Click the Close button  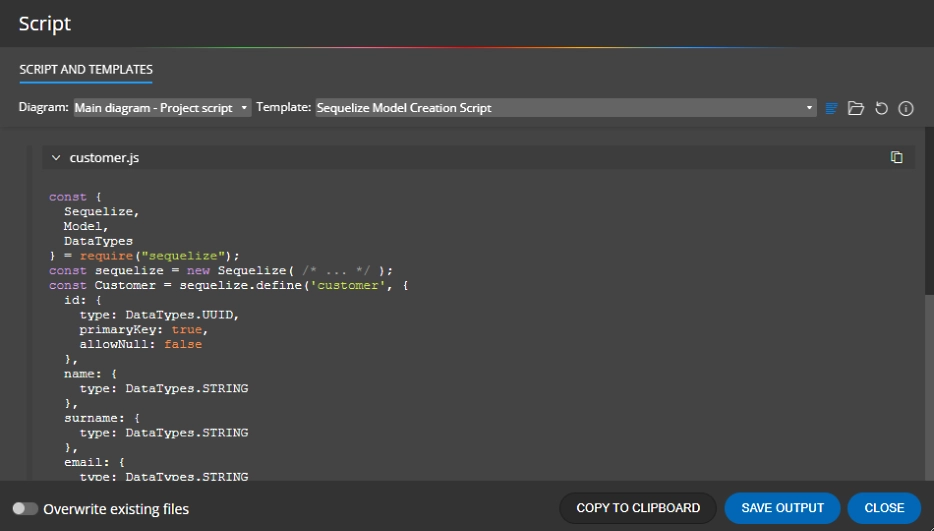884,508
